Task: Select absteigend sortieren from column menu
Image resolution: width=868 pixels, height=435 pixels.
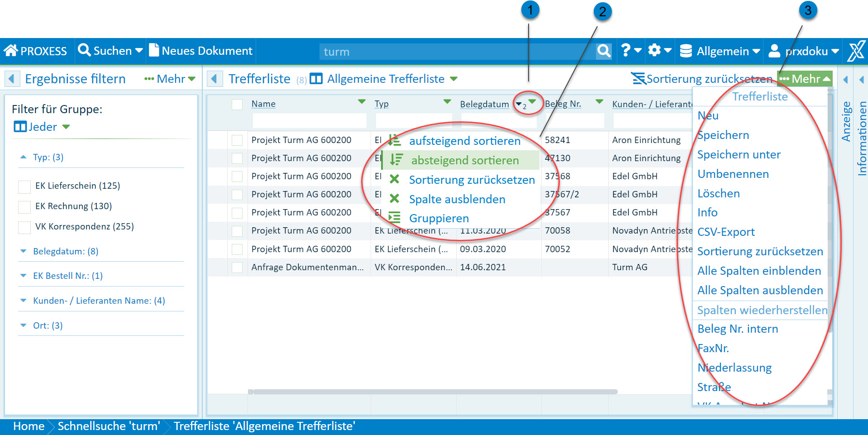Action: click(464, 160)
